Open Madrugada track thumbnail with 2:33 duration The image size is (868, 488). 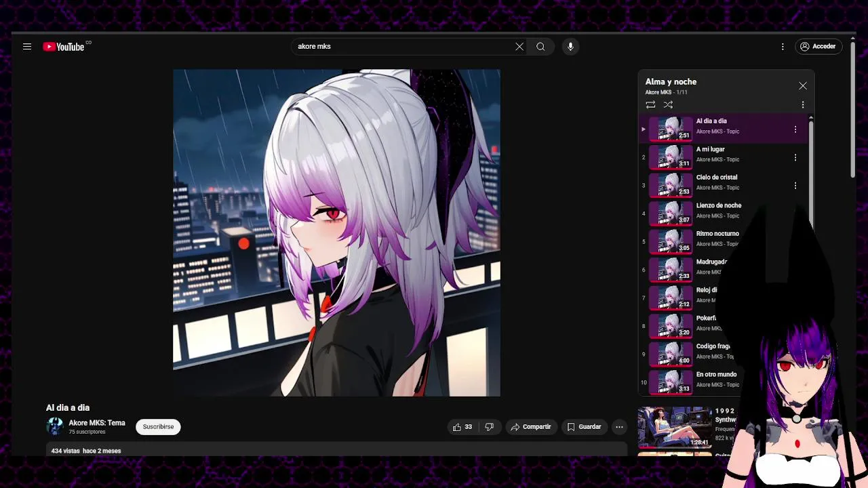click(x=670, y=270)
